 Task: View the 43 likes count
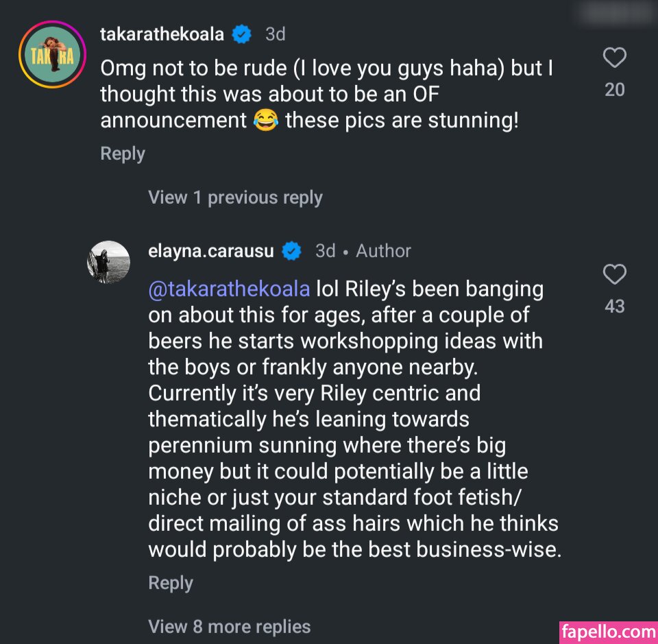tap(615, 306)
